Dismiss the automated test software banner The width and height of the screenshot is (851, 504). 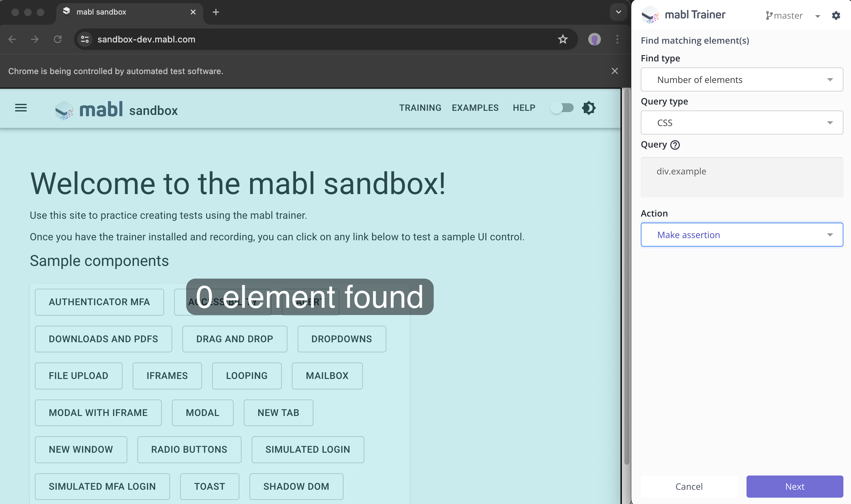[614, 71]
